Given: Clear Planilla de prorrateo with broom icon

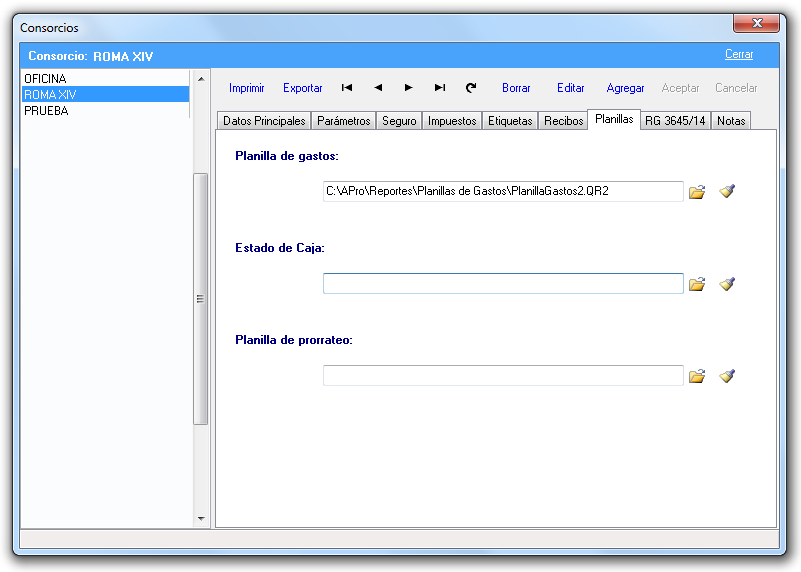Looking at the screenshot, I should coord(727,376).
